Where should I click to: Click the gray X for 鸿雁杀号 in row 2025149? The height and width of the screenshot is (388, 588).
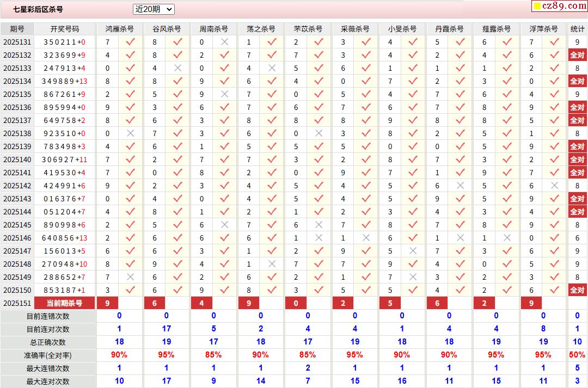131,277
